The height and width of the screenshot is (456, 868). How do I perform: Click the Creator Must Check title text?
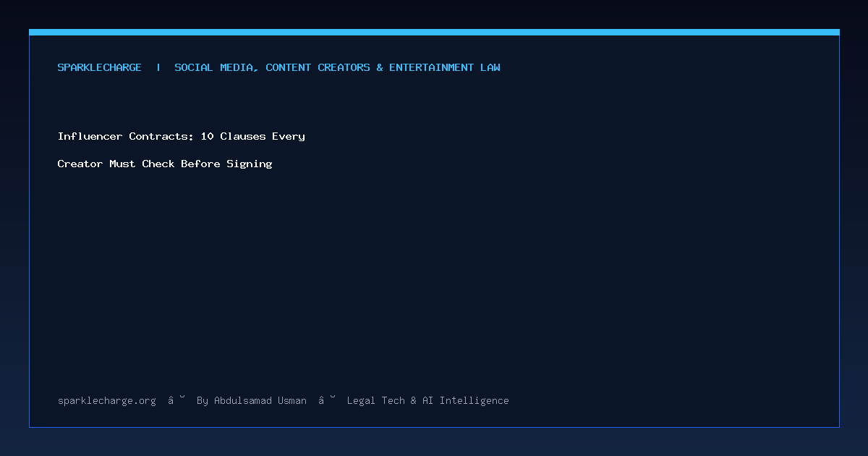116,164
